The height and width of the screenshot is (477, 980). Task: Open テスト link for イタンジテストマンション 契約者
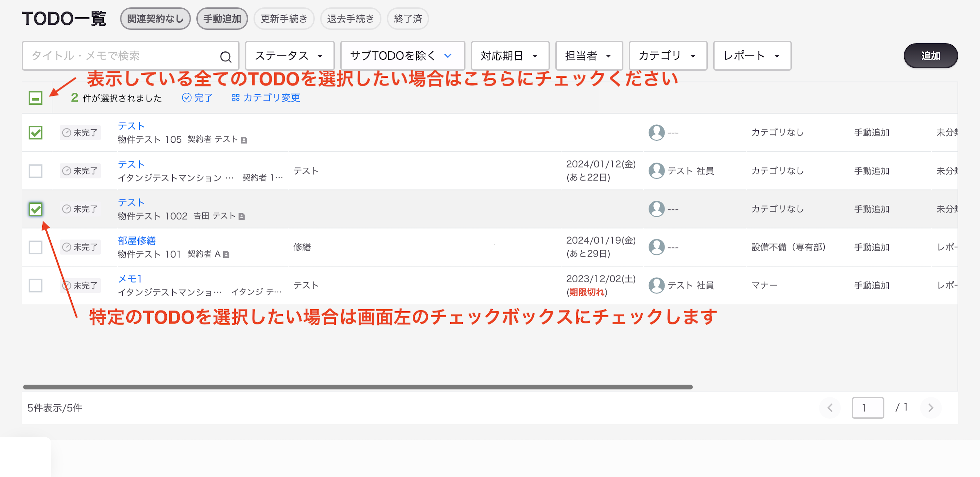131,164
